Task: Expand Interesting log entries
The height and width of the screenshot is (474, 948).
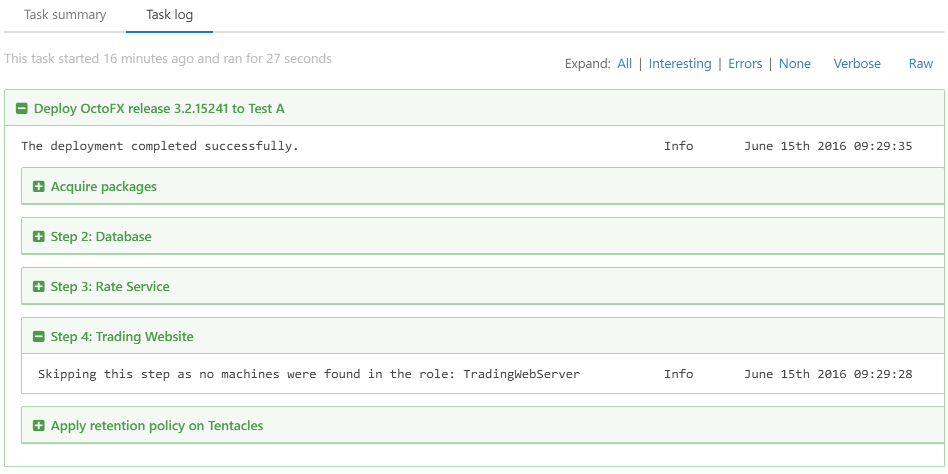Action: point(680,64)
